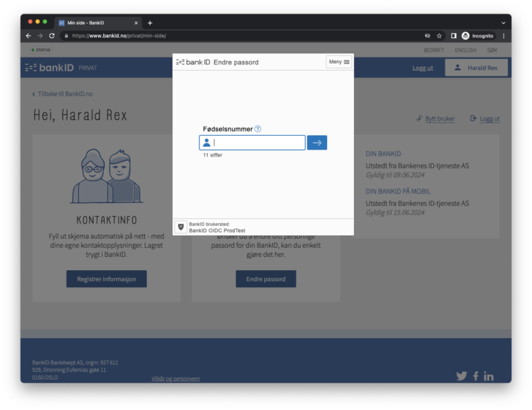The image size is (532, 410).
Task: Click the Bytt bruker swap icon
Action: pos(419,118)
